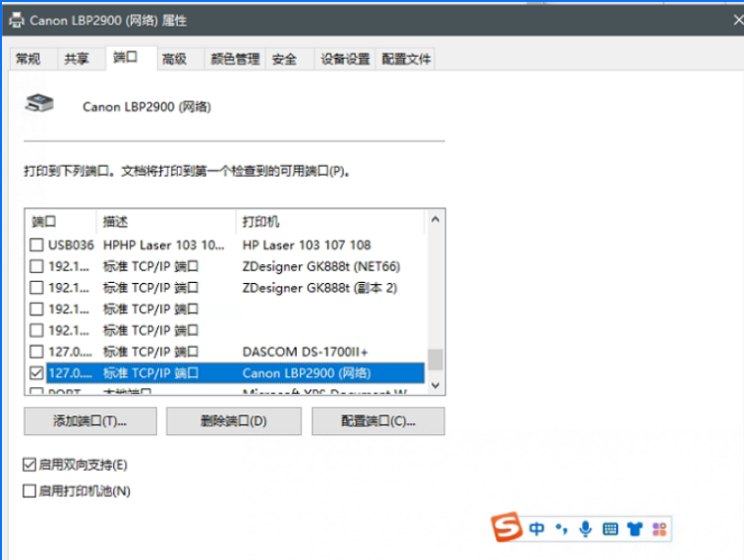Check the ZDesigner GK888t (副本 2) port checkbox
The image size is (744, 560).
[x=36, y=287]
